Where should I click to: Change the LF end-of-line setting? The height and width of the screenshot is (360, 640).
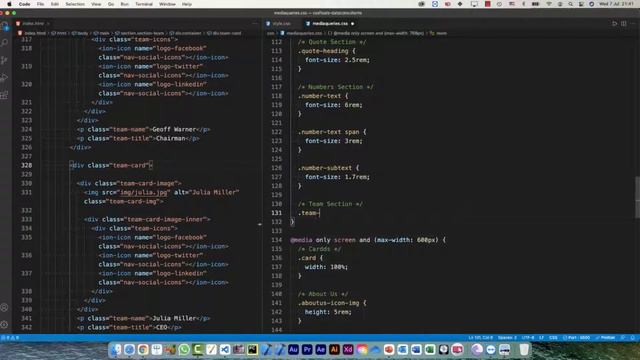point(542,338)
